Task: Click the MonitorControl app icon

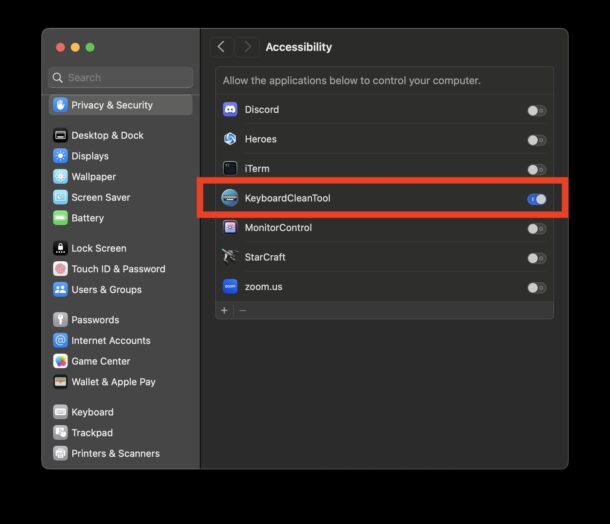Action: coord(230,228)
